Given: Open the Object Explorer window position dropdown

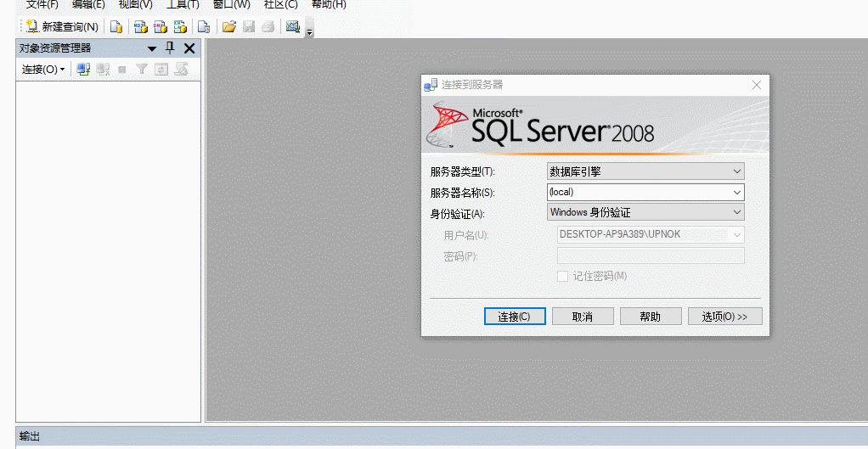Looking at the screenshot, I should click(x=152, y=48).
